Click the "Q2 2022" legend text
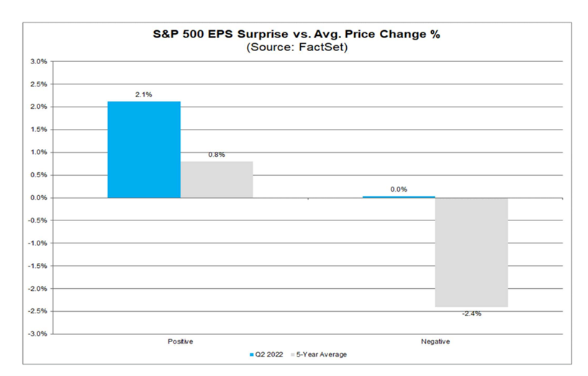 pos(267,354)
